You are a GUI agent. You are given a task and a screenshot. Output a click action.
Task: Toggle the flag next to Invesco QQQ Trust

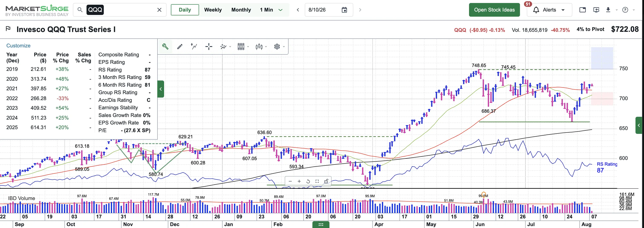tap(8, 29)
